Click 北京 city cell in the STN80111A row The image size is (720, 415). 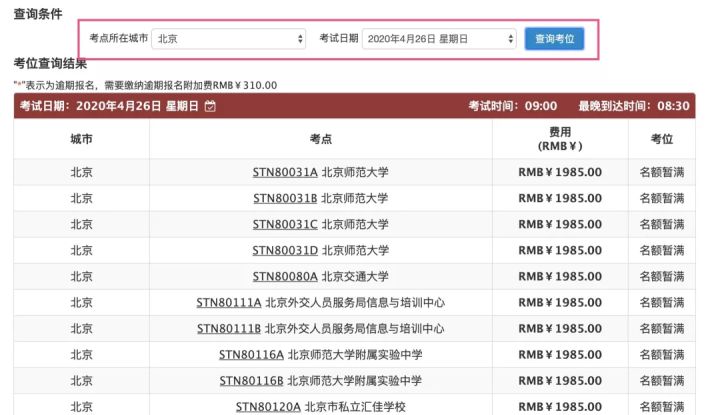(x=81, y=303)
